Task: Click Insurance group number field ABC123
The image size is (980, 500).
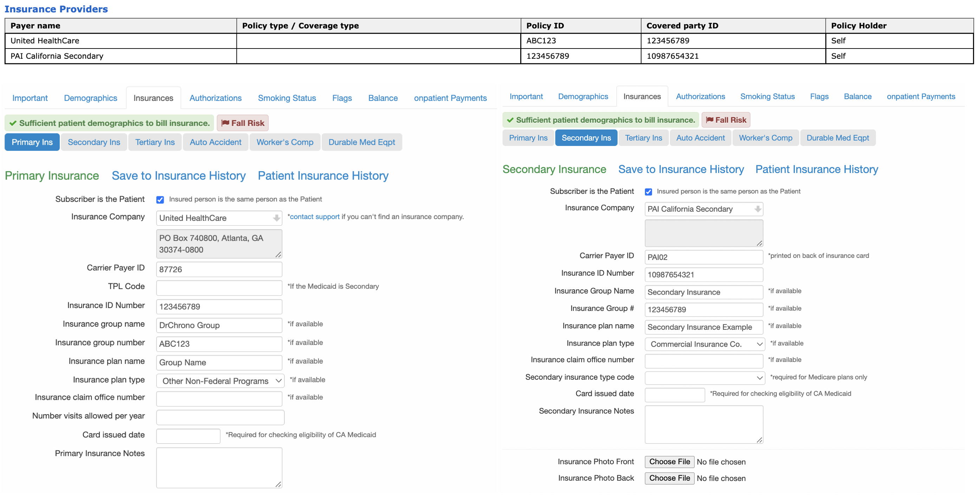Action: pyautogui.click(x=219, y=344)
